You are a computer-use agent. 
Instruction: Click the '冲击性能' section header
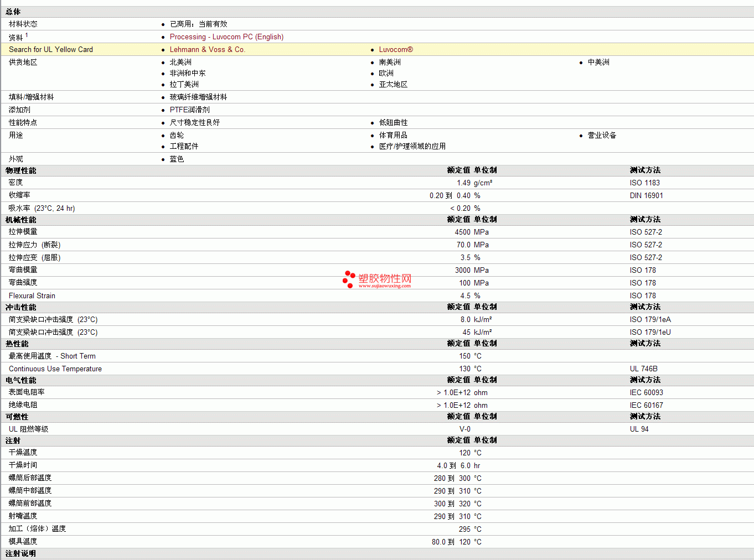pyautogui.click(x=21, y=307)
